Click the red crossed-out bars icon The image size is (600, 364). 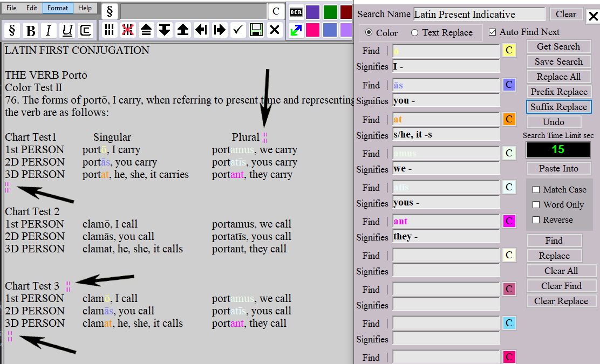point(128,30)
